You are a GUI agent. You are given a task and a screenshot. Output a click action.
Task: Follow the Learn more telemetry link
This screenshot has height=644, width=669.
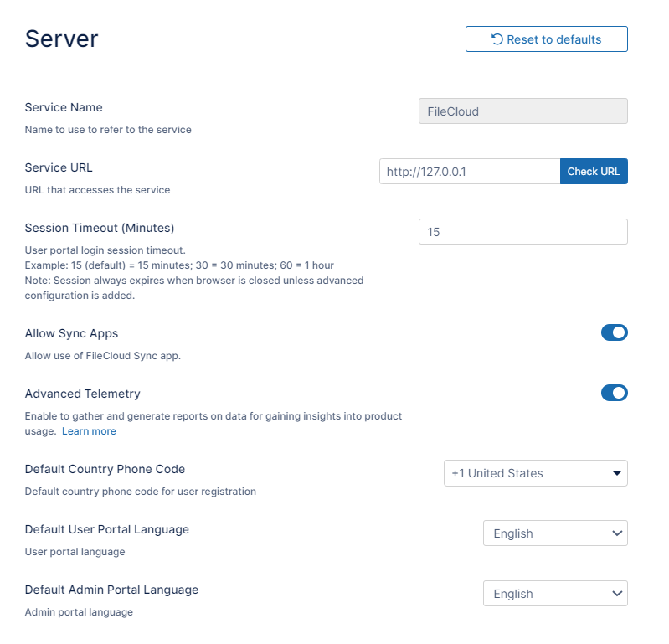89,431
